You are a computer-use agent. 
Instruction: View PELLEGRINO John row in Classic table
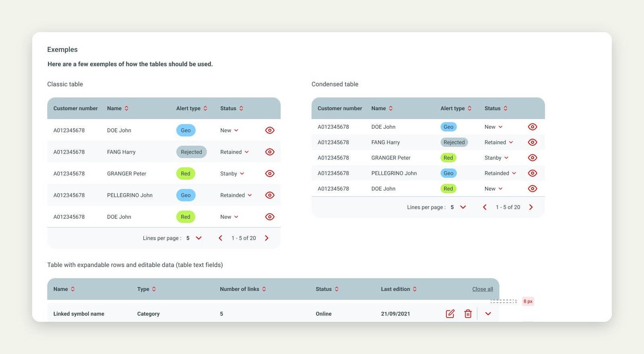point(270,195)
